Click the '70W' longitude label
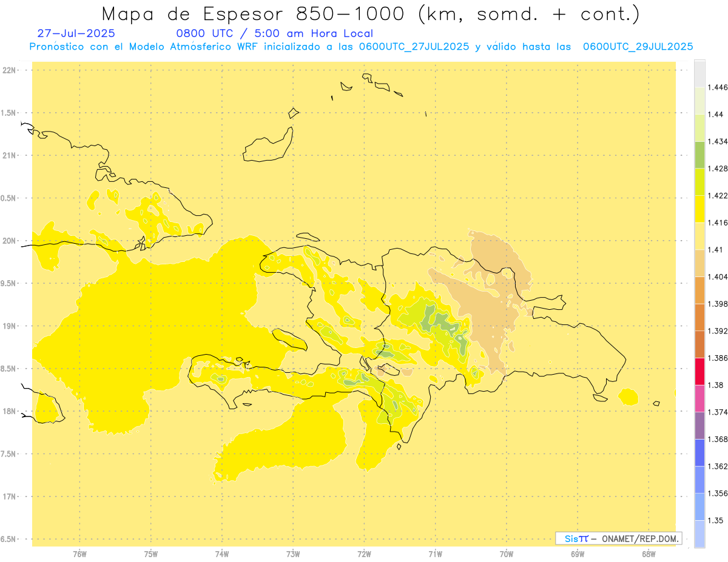728x562 pixels. point(507,553)
